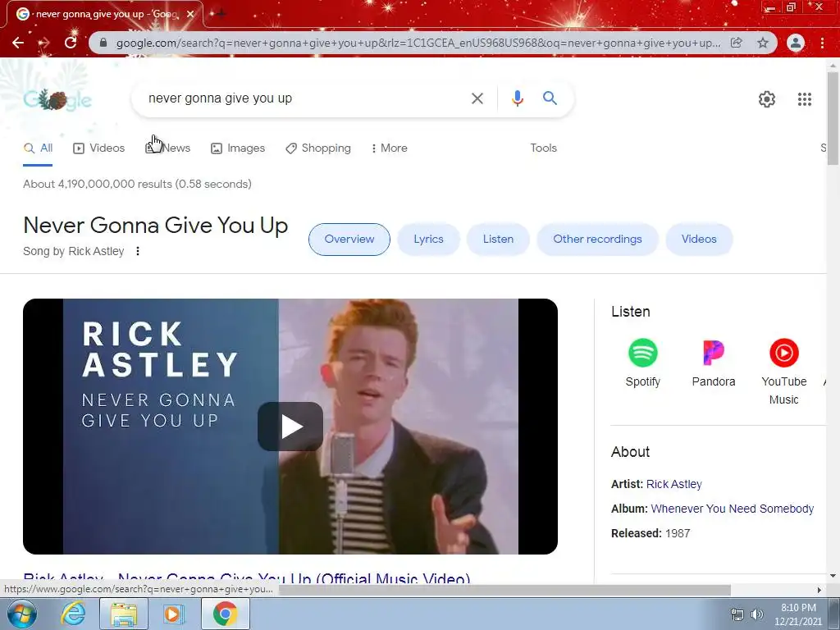
Task: Open the Windows Start menu
Action: pyautogui.click(x=21, y=614)
